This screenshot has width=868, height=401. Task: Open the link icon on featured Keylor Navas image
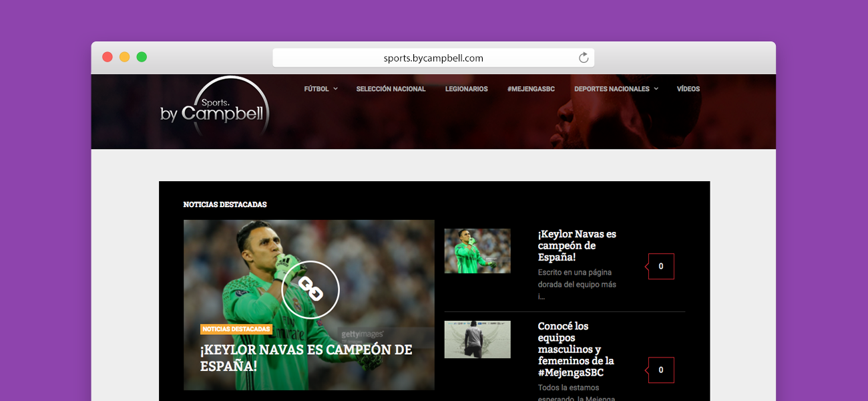(310, 289)
